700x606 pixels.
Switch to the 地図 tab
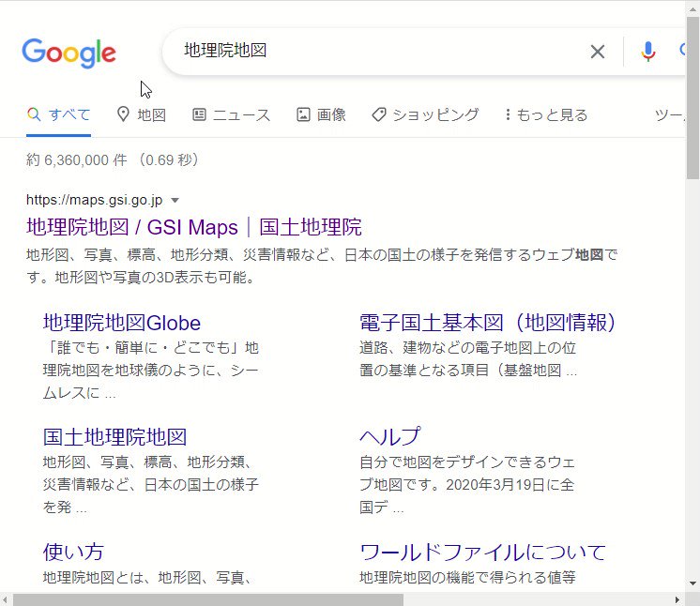142,115
